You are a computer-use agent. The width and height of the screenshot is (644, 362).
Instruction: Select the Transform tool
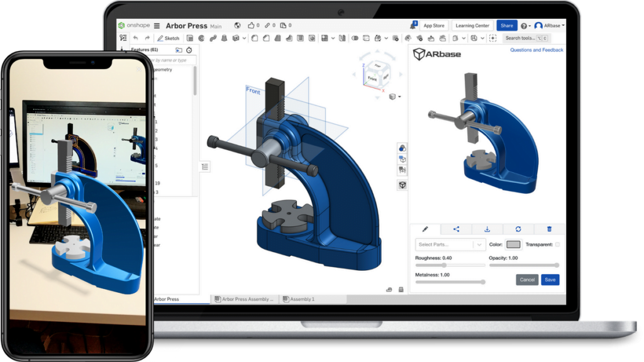tap(377, 38)
